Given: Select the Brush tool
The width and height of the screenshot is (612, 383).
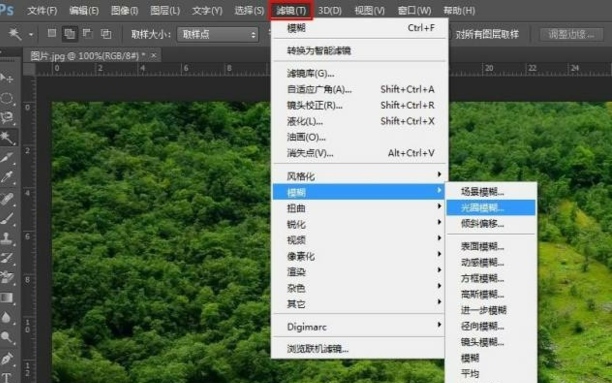Looking at the screenshot, I should click(7, 219).
